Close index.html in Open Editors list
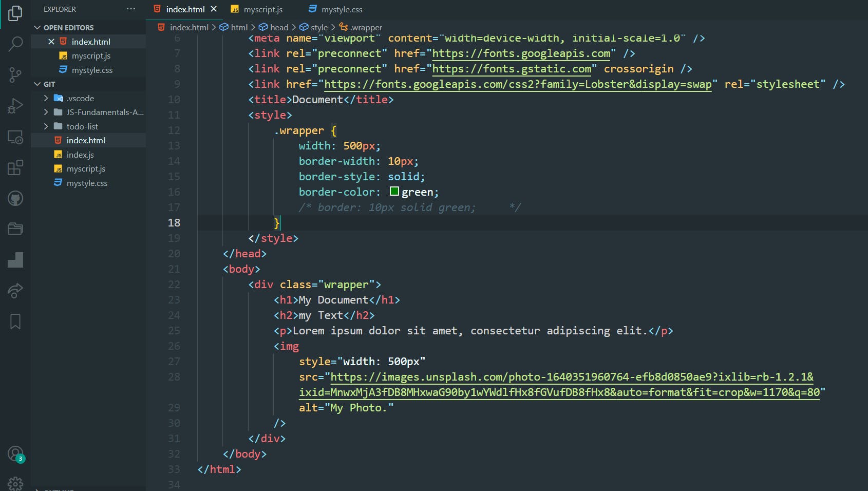The width and height of the screenshot is (868, 491). (51, 42)
